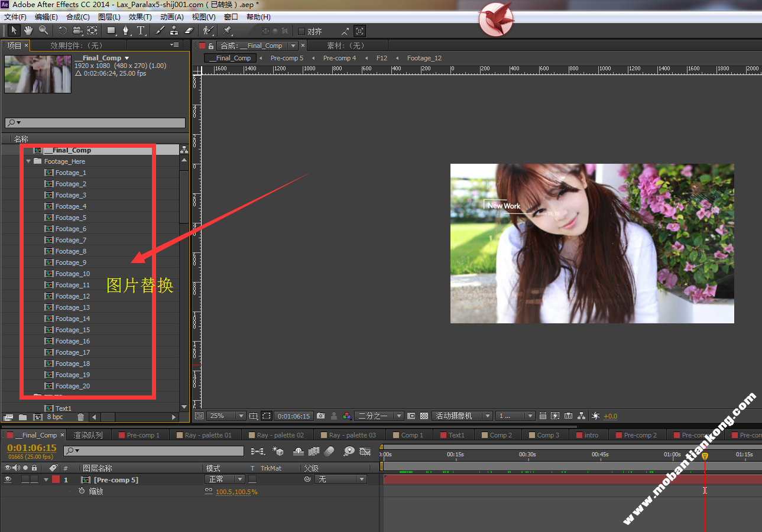762x532 pixels.
Task: Select the Selection arrow tool
Action: [x=14, y=30]
